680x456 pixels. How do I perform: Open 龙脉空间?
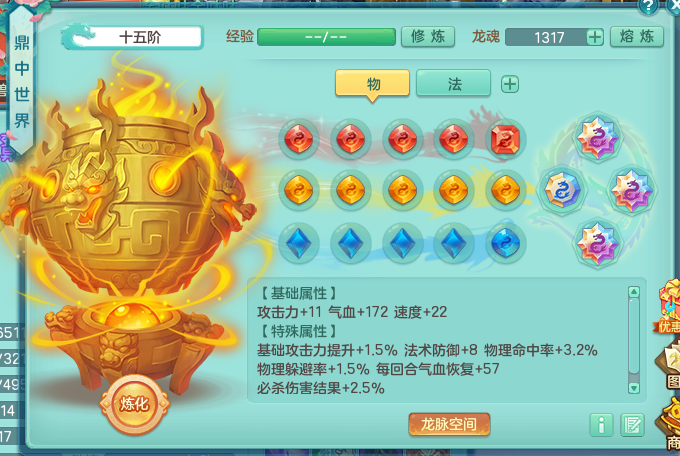pos(449,424)
